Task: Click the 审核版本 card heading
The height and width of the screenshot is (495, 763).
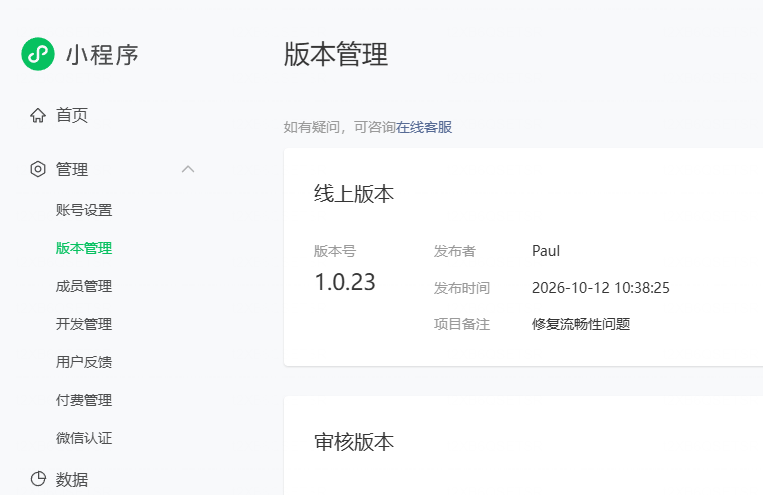Action: 354,442
